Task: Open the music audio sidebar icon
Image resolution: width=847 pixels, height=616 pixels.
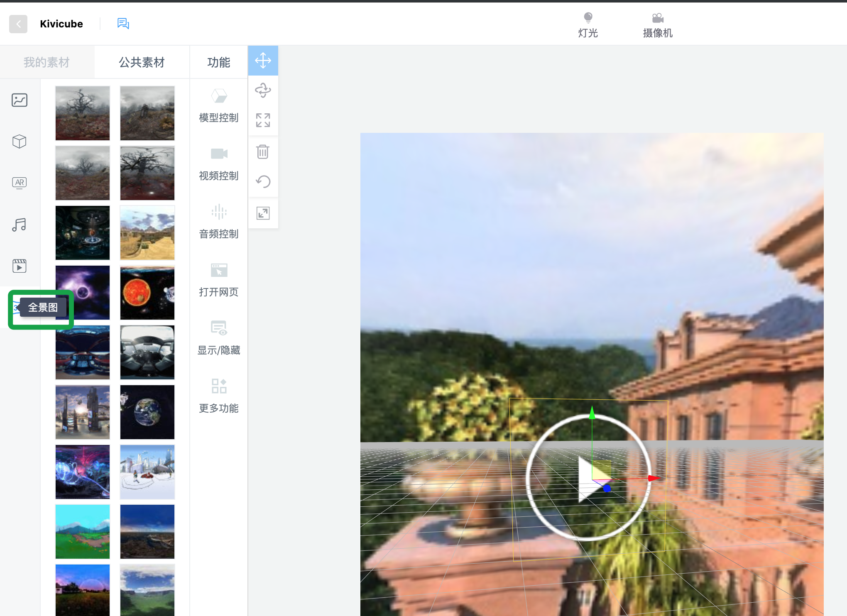Action: [20, 225]
